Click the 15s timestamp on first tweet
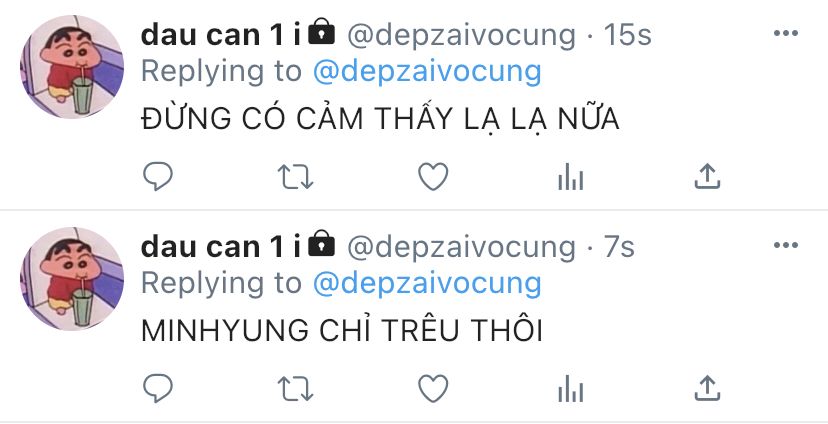 click(x=628, y=35)
